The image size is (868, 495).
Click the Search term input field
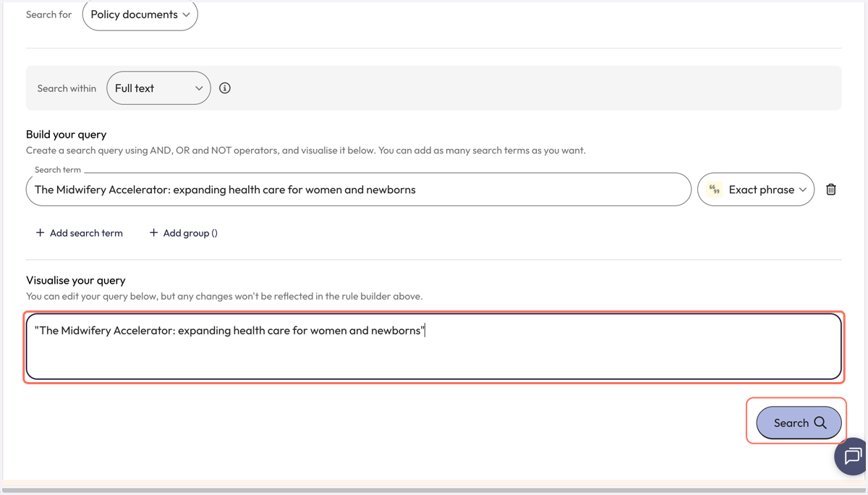tap(359, 190)
